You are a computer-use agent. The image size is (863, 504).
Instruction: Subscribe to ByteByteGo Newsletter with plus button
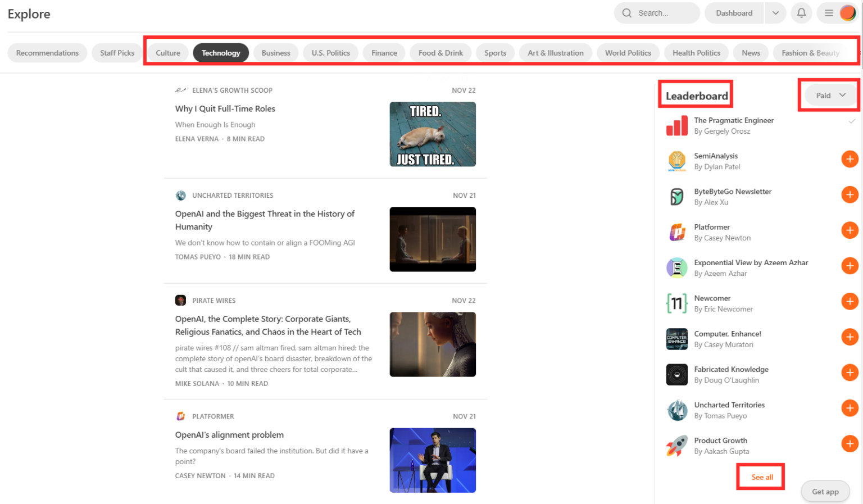tap(849, 195)
